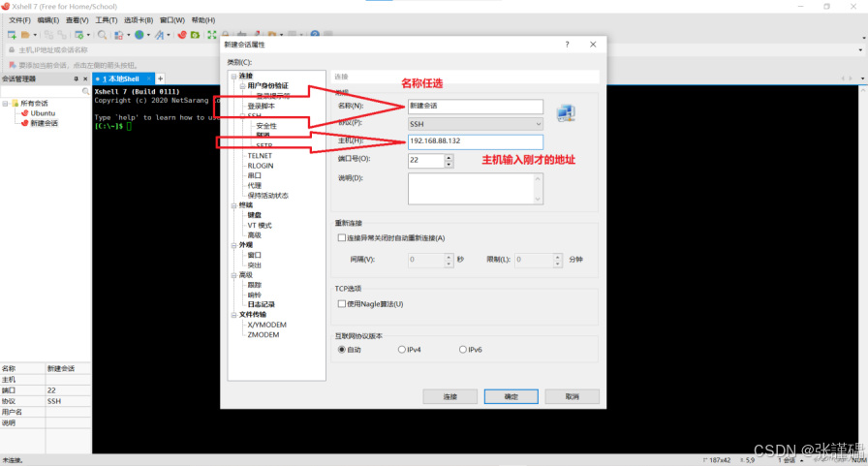868x466 pixels.
Task: Click the copy/paste clipboard toolbar icon
Action: [x=118, y=35]
